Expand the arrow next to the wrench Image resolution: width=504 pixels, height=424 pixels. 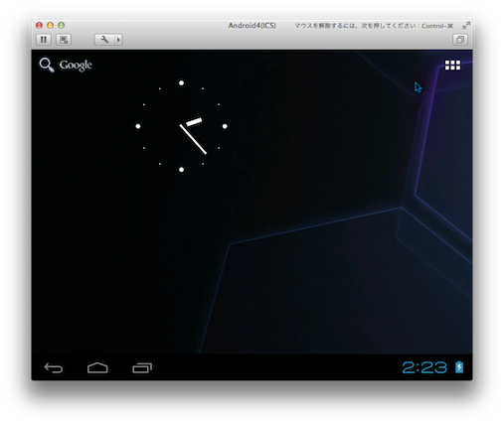[x=118, y=40]
